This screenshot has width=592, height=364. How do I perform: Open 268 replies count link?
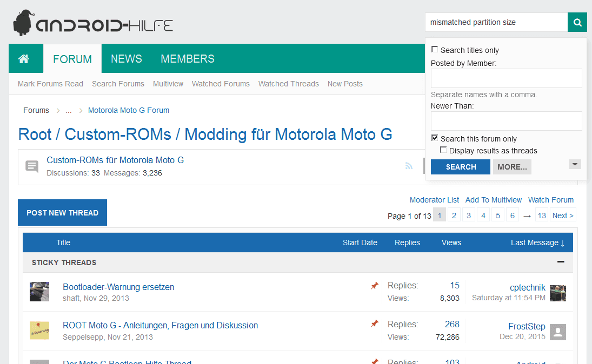tap(452, 324)
